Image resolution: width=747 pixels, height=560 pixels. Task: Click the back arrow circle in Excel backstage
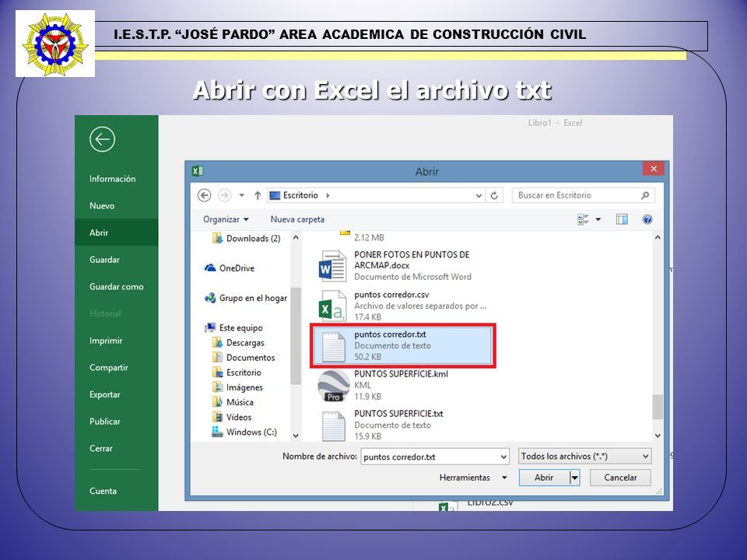coord(102,139)
